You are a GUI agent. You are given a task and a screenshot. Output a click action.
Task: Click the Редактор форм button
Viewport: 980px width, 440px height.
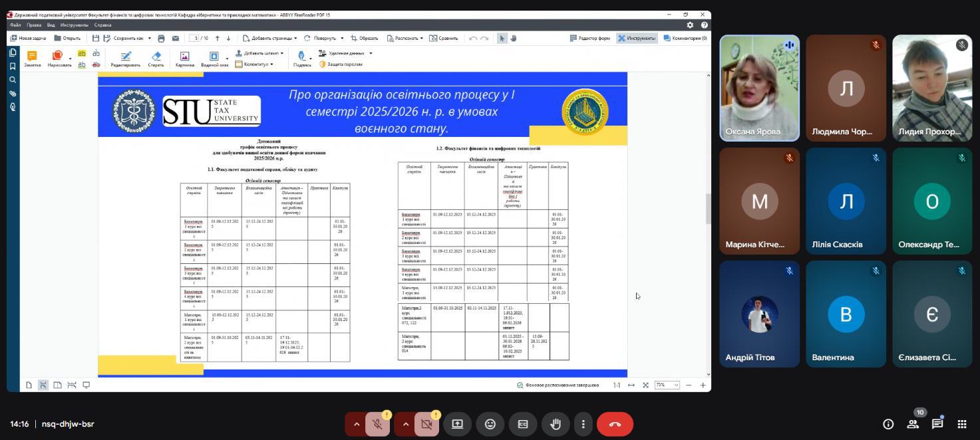coord(590,39)
